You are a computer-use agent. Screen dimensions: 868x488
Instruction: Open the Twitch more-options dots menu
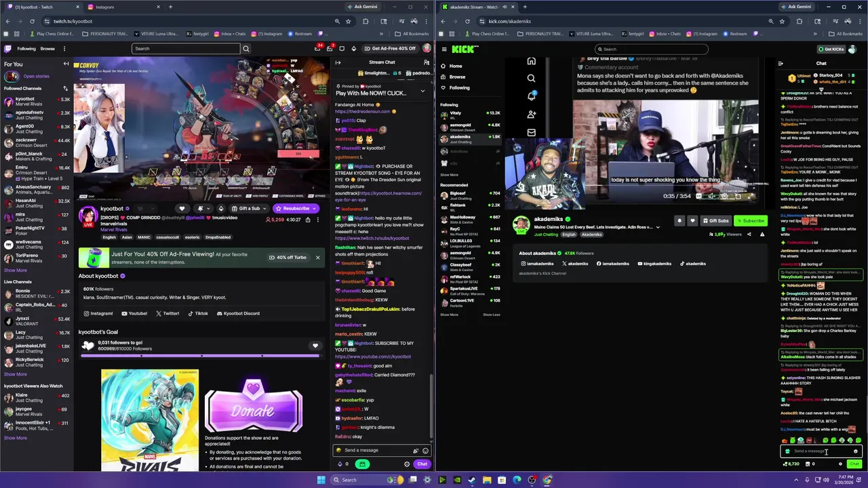pyautogui.click(x=64, y=49)
